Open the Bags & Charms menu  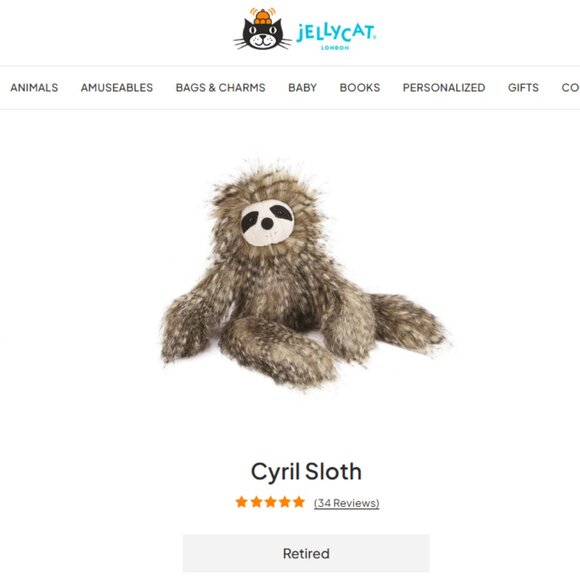(220, 88)
